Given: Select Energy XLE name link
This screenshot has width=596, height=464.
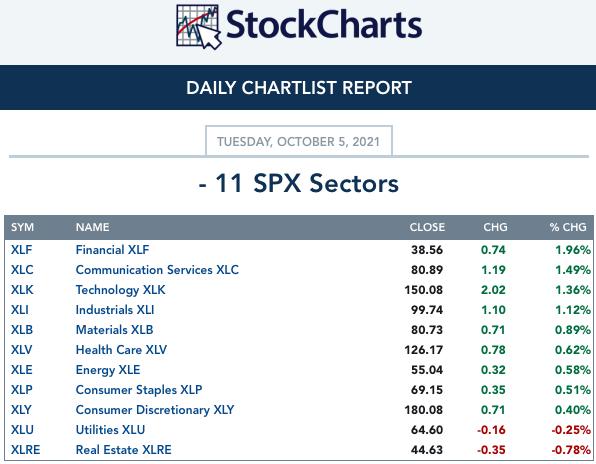Looking at the screenshot, I should 108,370.
